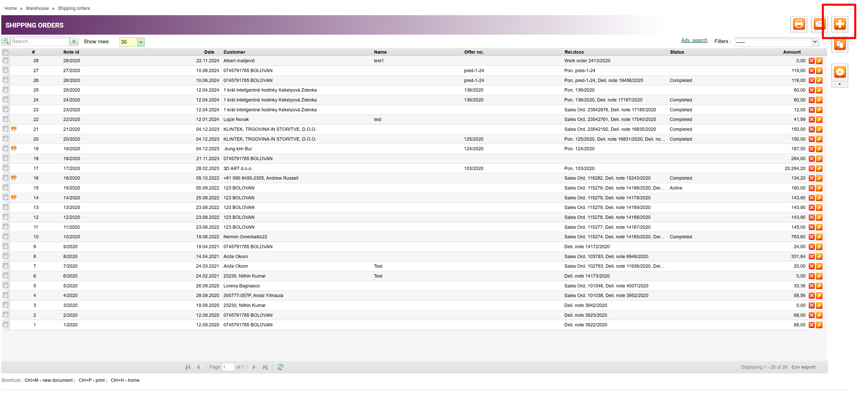Tick the checkbox for order 26/2020

click(x=5, y=80)
